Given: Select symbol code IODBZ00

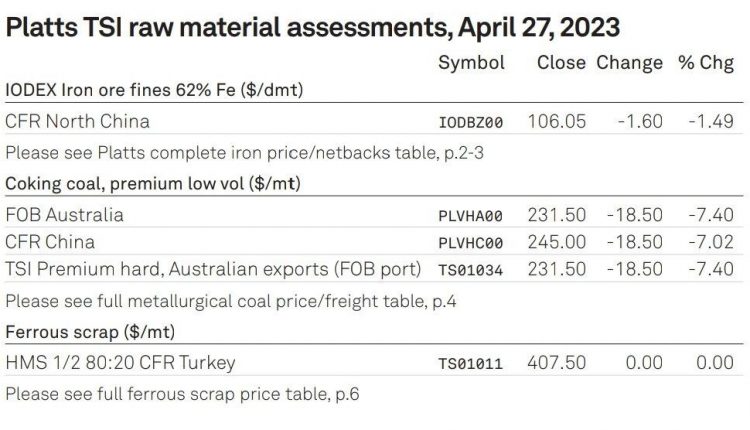Looking at the screenshot, I should [x=471, y=123].
